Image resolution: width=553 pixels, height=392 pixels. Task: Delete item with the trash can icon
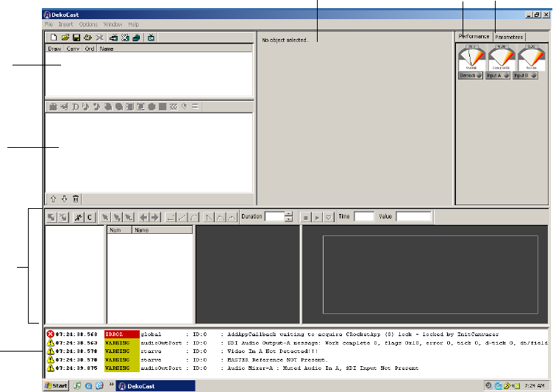pos(76,199)
